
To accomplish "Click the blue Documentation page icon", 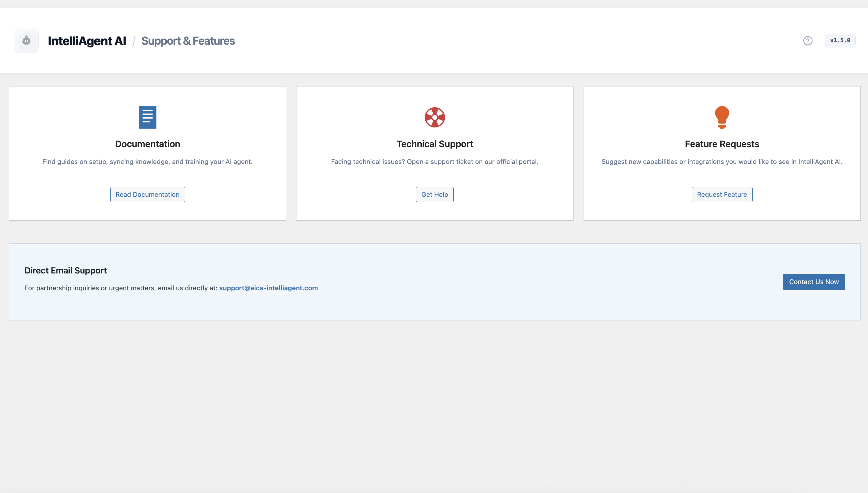I will [x=148, y=117].
